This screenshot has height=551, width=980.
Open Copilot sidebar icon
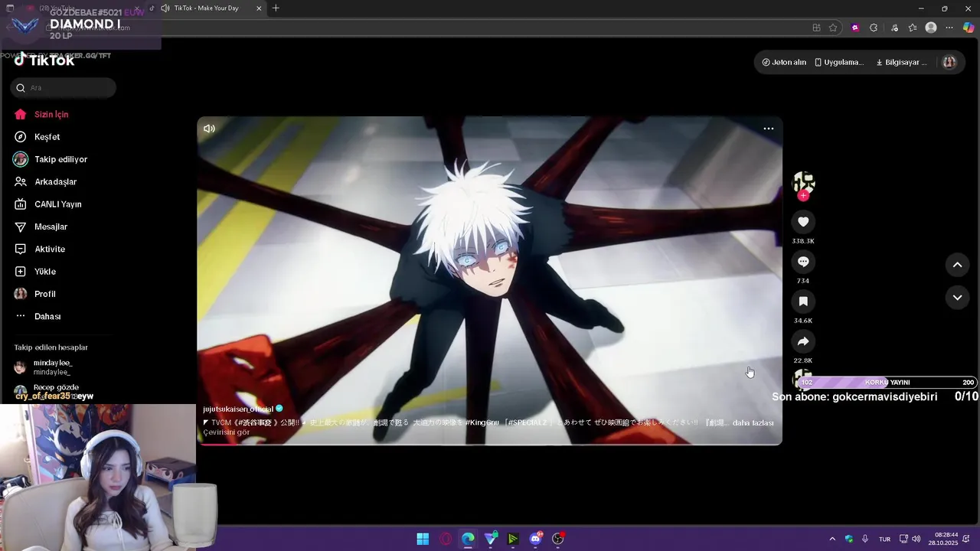(969, 28)
